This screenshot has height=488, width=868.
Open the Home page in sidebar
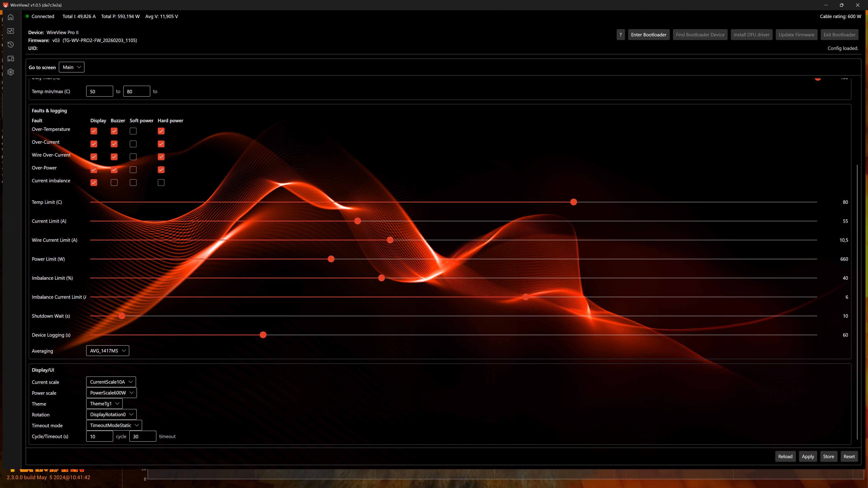(11, 17)
